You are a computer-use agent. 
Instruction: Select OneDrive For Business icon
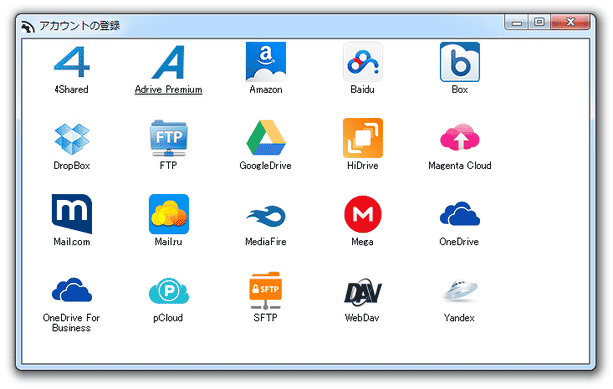point(72,290)
